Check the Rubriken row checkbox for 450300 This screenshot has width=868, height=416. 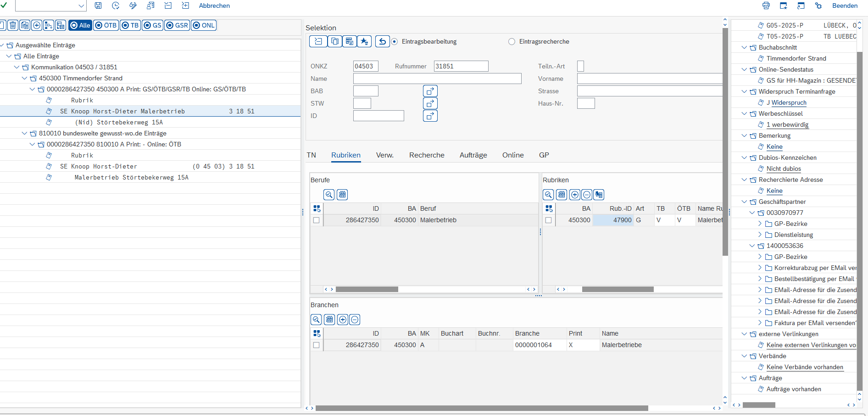click(548, 220)
